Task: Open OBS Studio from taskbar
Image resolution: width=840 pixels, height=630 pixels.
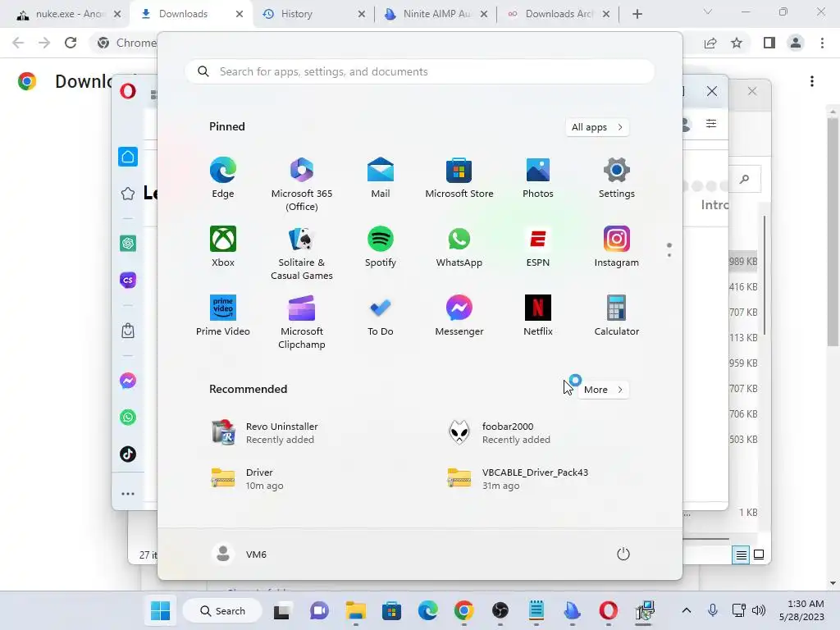Action: pos(500,610)
